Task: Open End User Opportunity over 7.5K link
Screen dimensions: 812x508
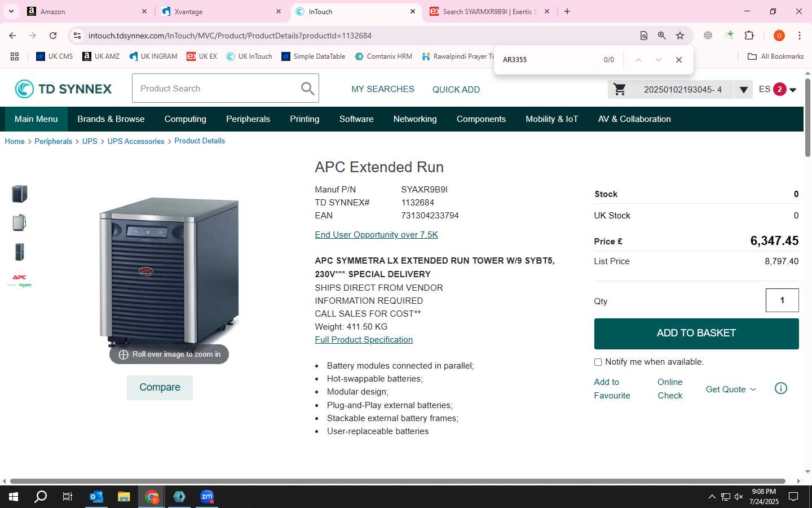Action: coord(376,235)
